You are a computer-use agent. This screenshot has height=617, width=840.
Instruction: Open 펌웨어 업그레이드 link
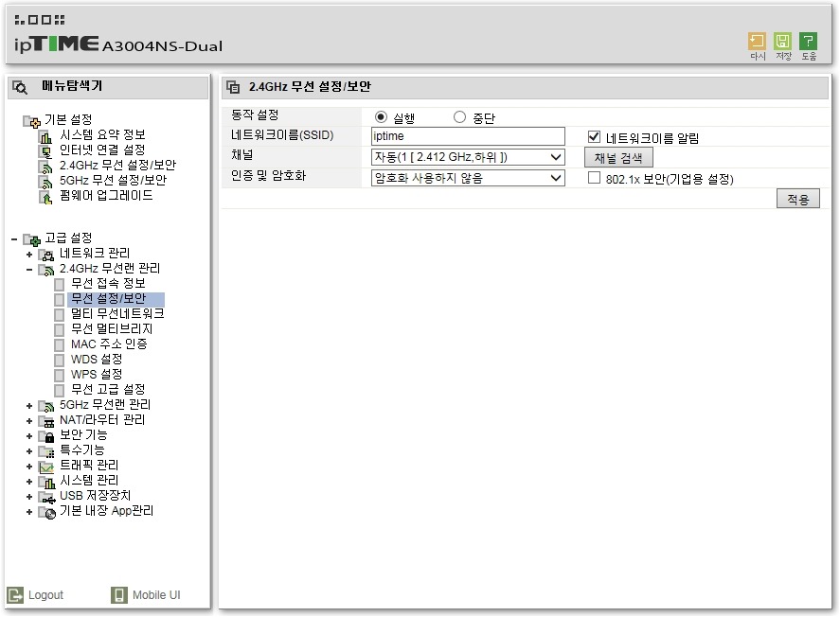pos(106,195)
